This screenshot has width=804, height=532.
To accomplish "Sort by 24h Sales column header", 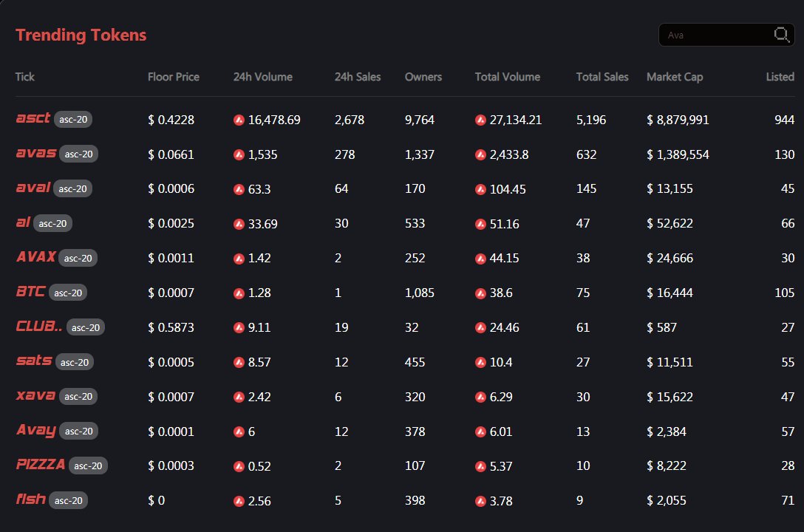I will click(358, 77).
